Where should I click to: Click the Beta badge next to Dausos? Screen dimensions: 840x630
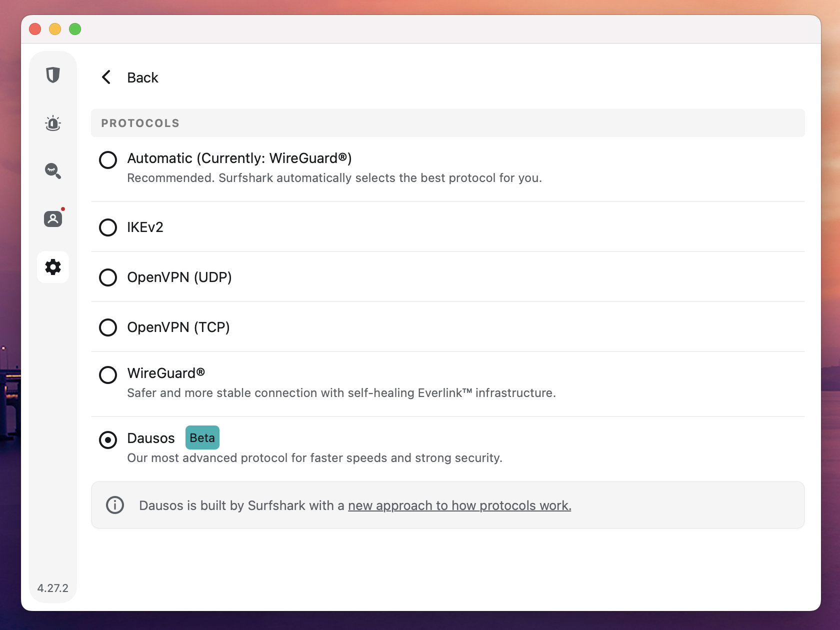[x=202, y=437]
